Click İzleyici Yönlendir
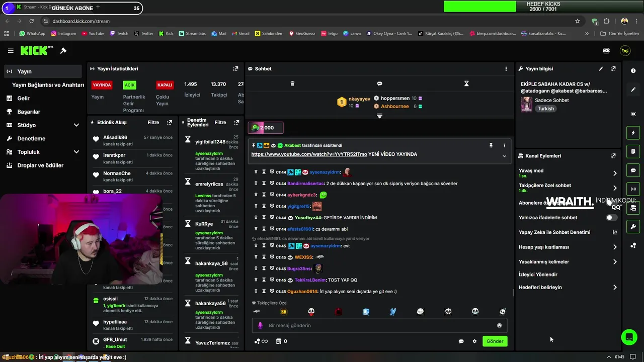The width and height of the screenshot is (644, 362). coord(538,275)
